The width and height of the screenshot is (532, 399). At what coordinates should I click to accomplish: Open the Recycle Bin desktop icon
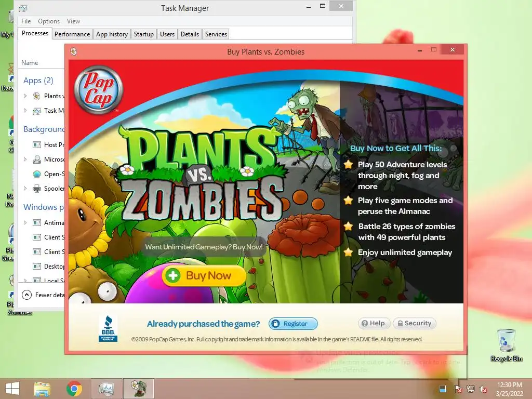point(507,345)
